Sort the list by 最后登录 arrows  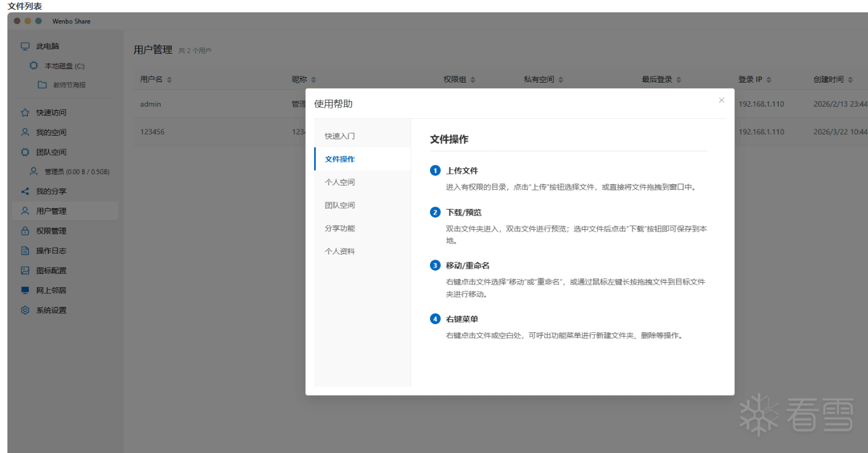click(x=679, y=80)
